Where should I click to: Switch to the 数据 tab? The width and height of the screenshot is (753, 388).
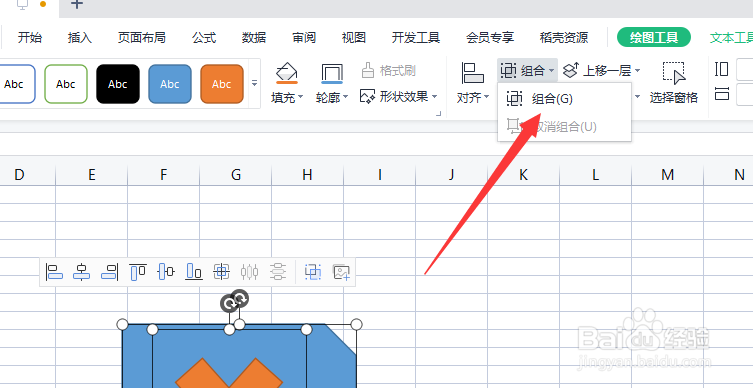(254, 37)
